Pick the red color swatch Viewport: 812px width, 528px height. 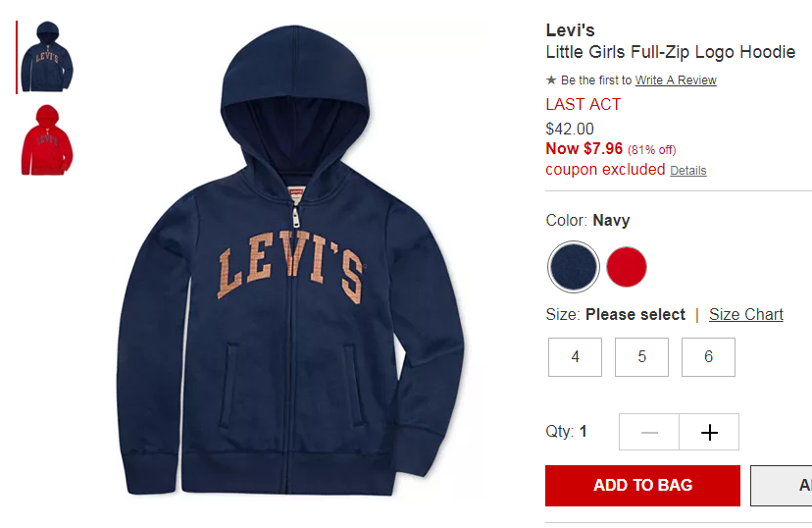627,267
